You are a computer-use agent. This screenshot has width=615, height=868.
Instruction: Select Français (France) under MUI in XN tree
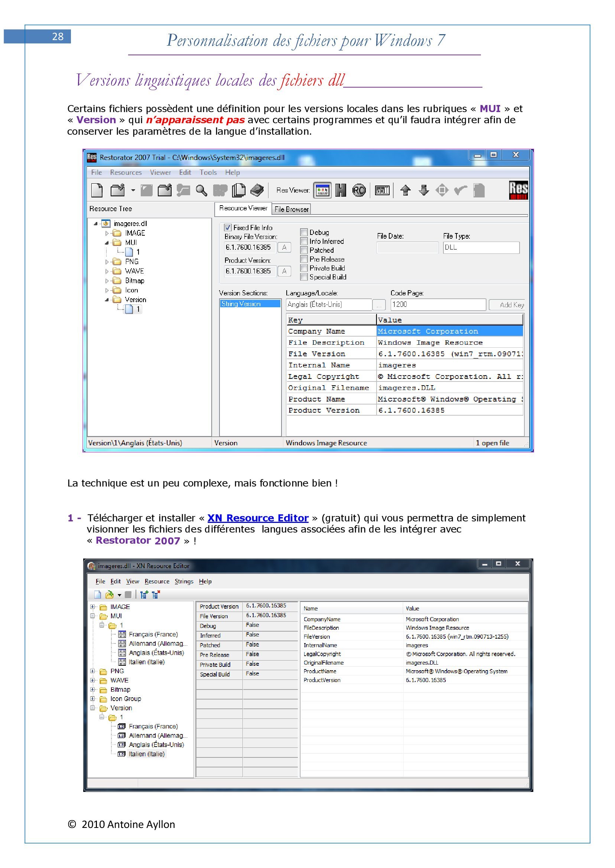153,634
